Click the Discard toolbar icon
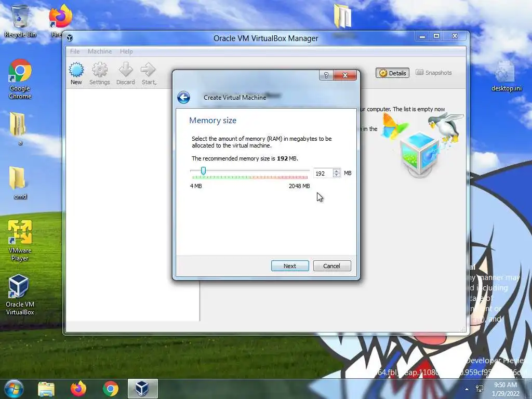 coord(126,74)
